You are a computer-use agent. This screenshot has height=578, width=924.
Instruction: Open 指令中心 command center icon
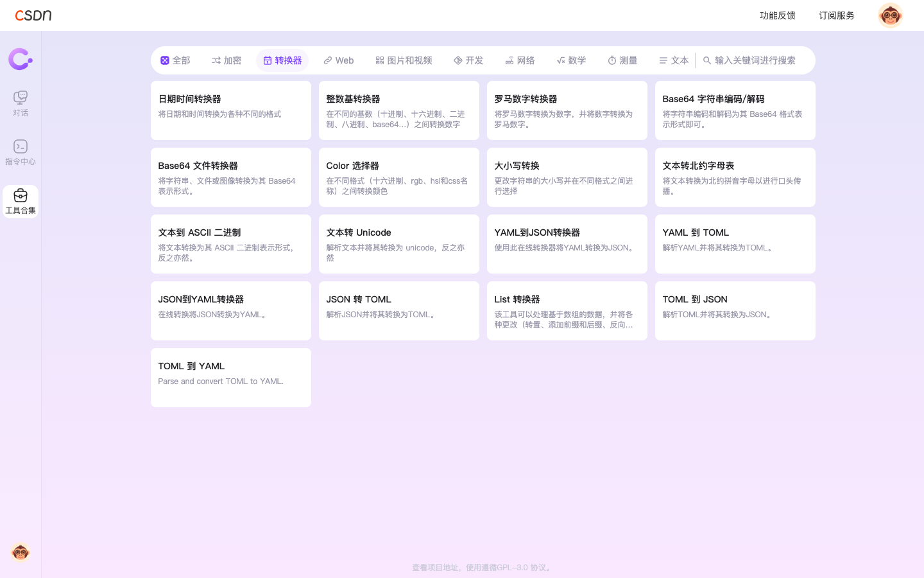21,153
